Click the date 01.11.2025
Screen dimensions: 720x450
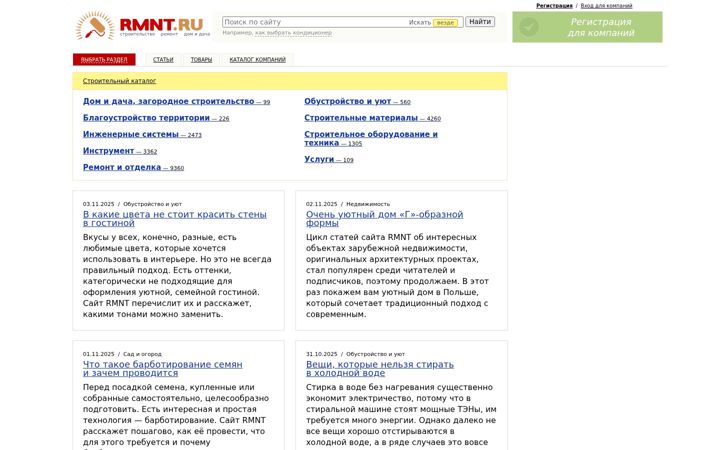[98, 354]
